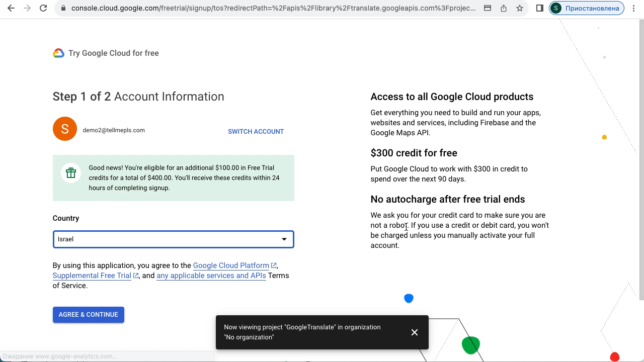This screenshot has width=644, height=362.
Task: Click the browser forward arrow
Action: [x=27, y=8]
